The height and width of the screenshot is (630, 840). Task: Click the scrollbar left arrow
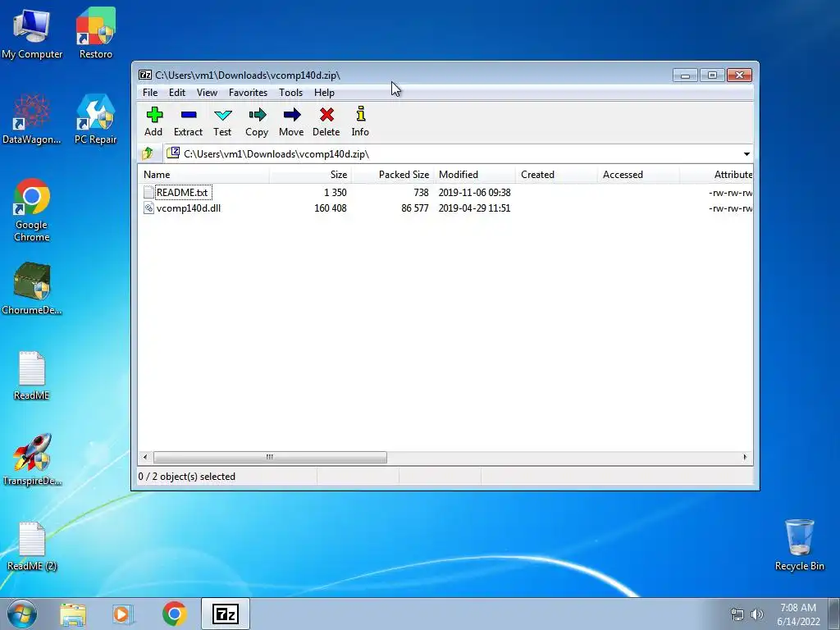pos(144,457)
